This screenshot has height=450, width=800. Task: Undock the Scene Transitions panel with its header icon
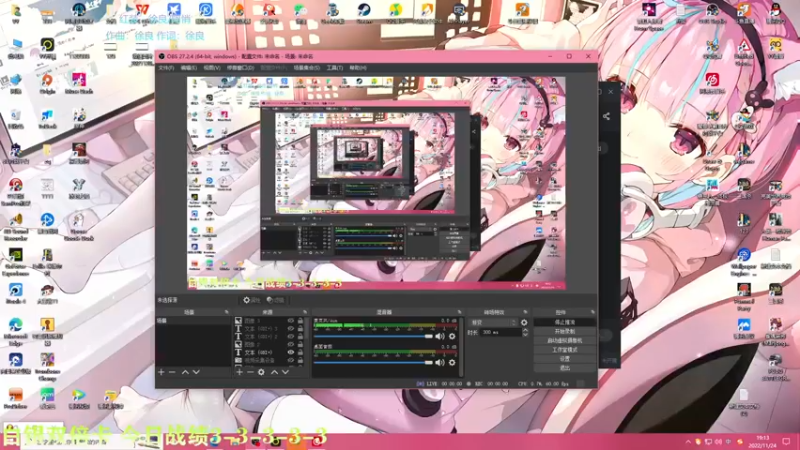[x=525, y=312]
